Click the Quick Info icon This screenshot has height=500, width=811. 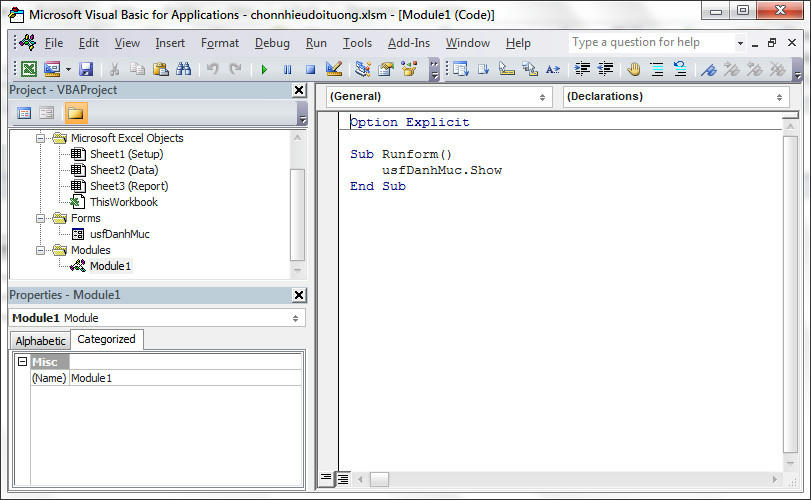(x=506, y=69)
